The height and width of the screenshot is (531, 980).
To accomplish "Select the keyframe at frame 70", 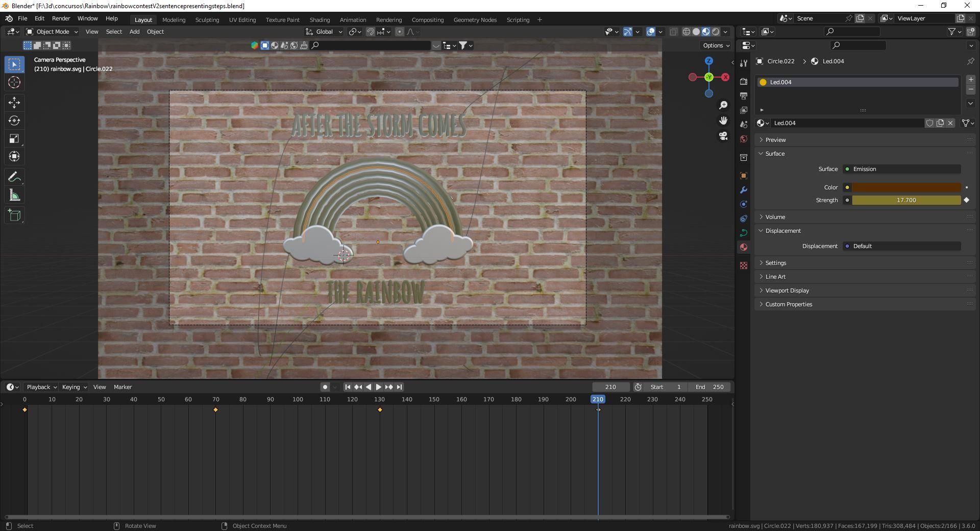I will (x=216, y=410).
